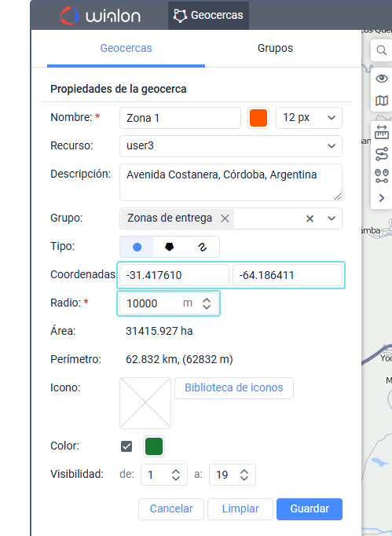This screenshot has width=392, height=536.
Task: Expand the map tools chevron arrow
Action: point(382,198)
